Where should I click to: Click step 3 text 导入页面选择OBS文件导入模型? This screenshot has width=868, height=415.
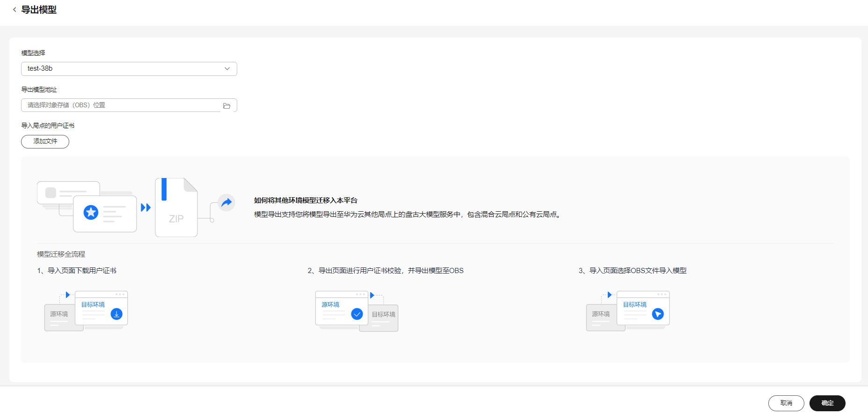tap(633, 271)
